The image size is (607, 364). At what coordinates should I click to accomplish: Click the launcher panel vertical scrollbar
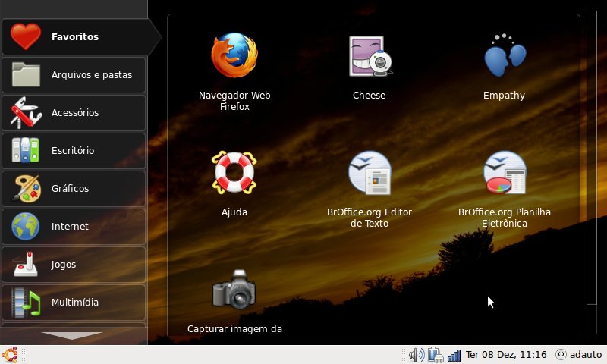(592, 172)
